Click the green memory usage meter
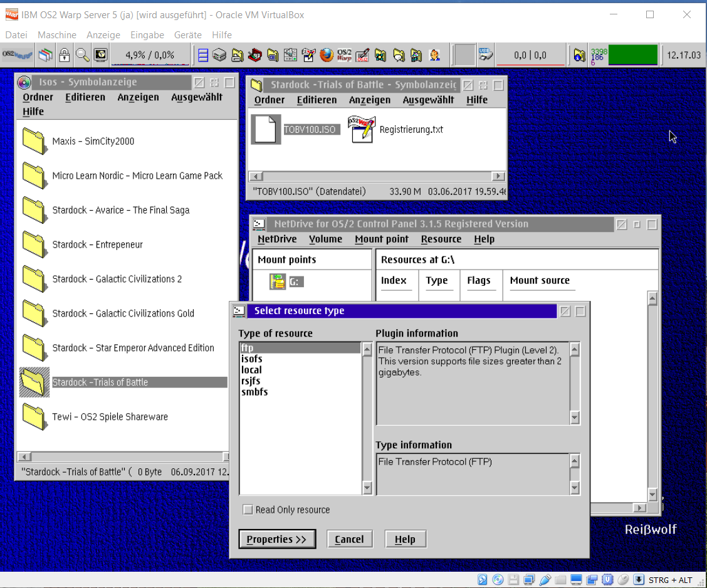707x588 pixels. 632,55
